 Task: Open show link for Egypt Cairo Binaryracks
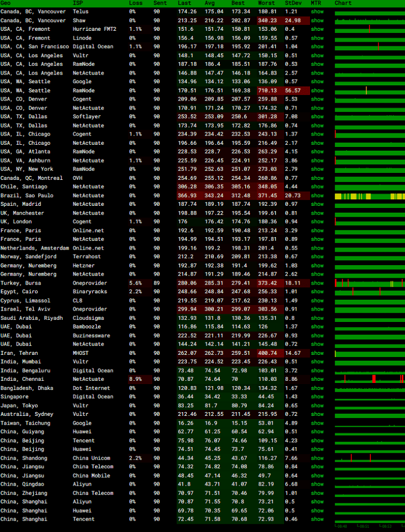click(x=317, y=292)
